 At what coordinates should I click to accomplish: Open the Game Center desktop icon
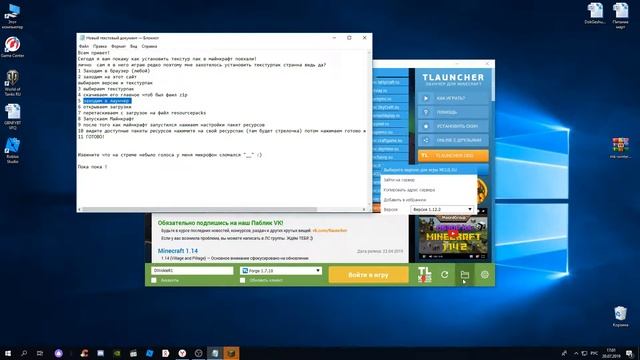click(x=13, y=47)
